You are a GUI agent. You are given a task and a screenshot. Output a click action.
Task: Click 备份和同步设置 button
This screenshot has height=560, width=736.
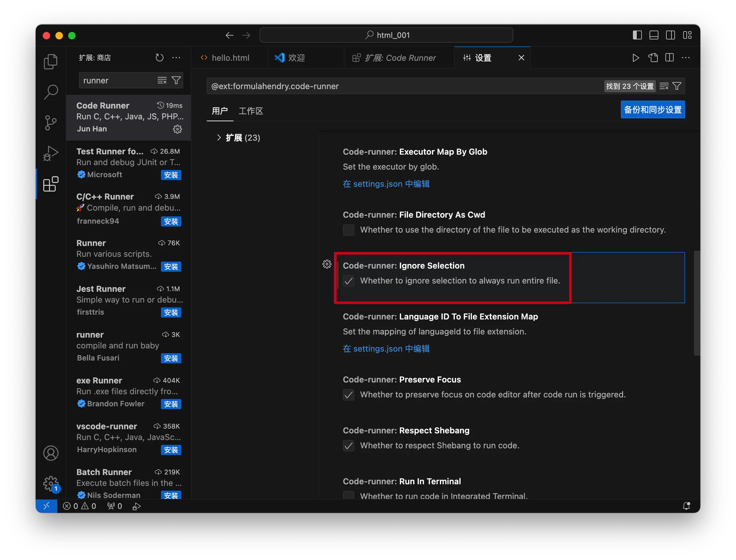click(652, 109)
